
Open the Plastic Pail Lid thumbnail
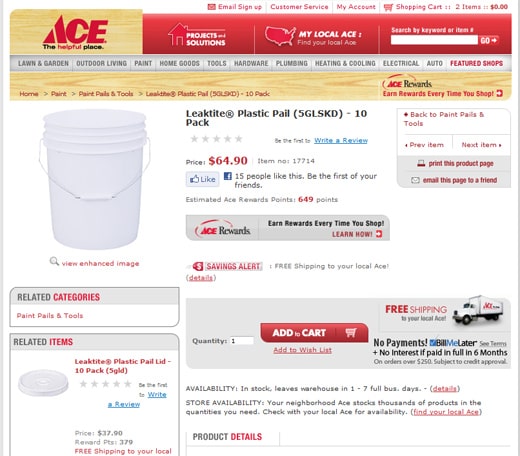(43, 382)
